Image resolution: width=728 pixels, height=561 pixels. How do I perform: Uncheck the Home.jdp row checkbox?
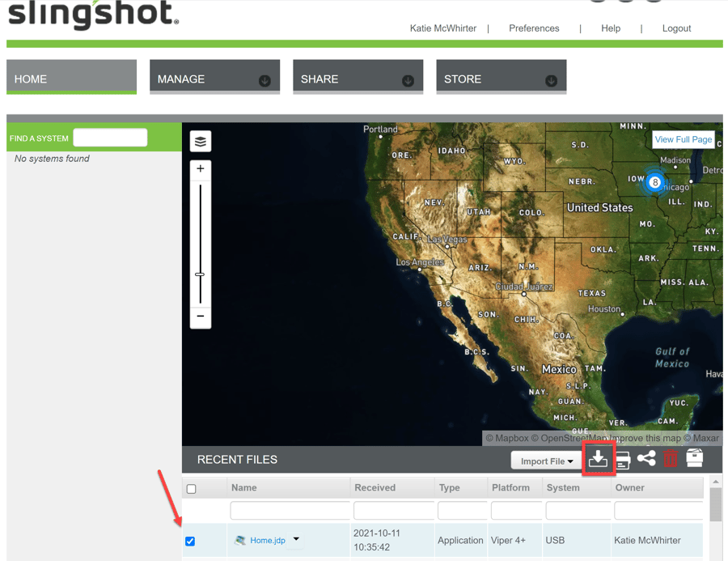tap(190, 541)
